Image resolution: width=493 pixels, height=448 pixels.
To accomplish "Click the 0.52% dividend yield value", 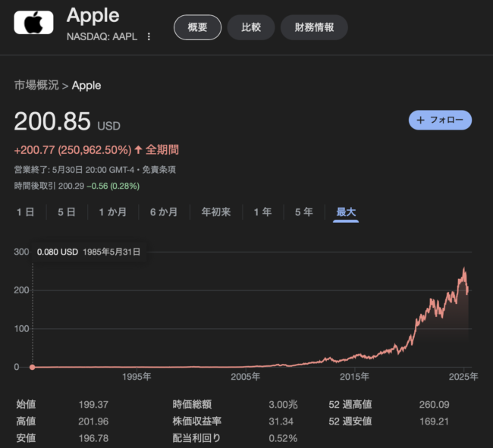I will [283, 438].
